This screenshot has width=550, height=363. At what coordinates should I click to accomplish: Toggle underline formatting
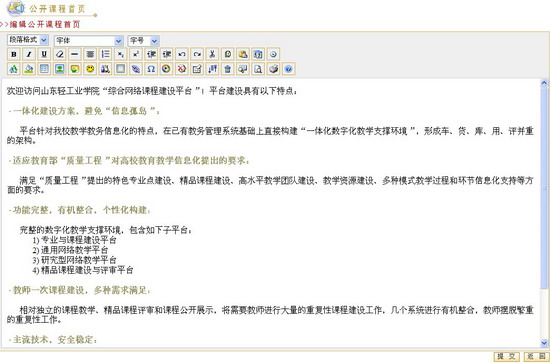pyautogui.click(x=44, y=54)
